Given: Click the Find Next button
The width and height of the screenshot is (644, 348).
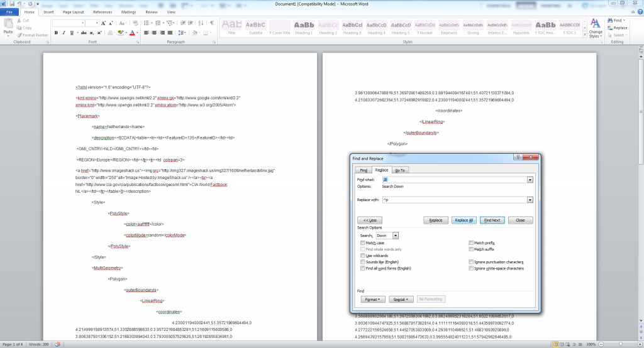Looking at the screenshot, I should coord(492,220).
